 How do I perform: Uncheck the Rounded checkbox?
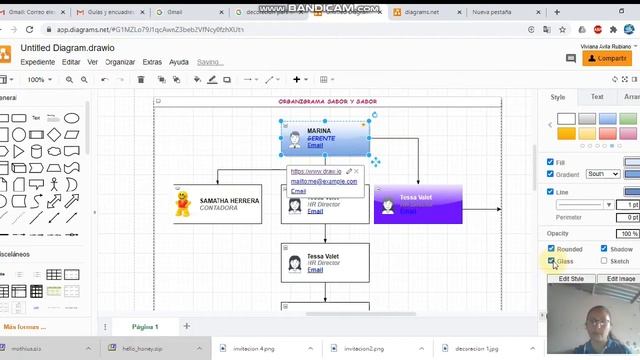(x=551, y=248)
